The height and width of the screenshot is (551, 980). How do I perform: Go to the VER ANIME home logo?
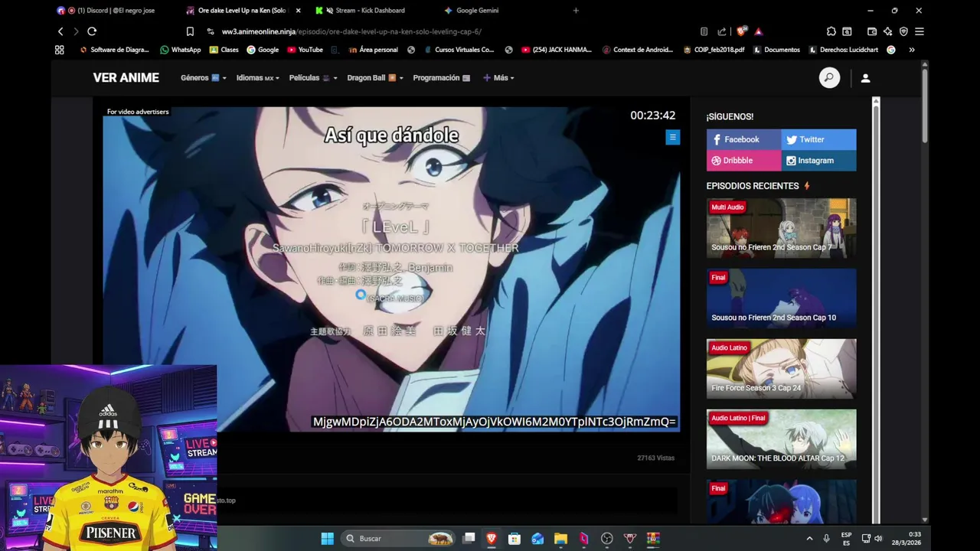(126, 77)
